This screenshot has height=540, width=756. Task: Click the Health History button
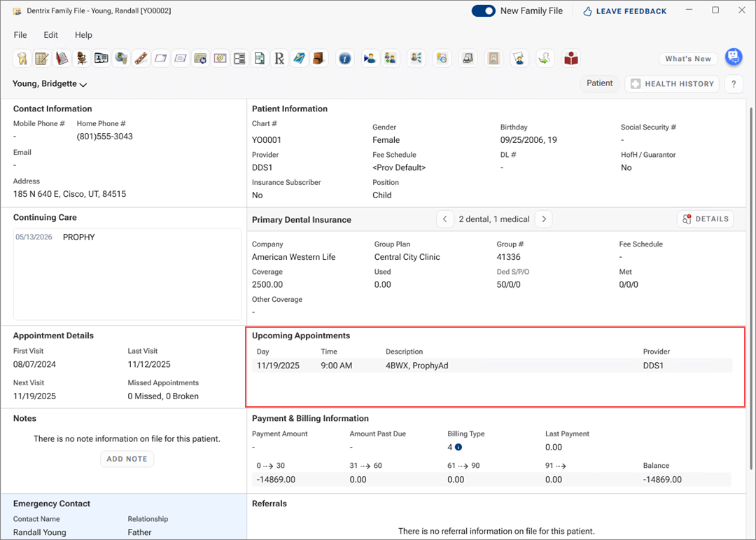click(672, 84)
